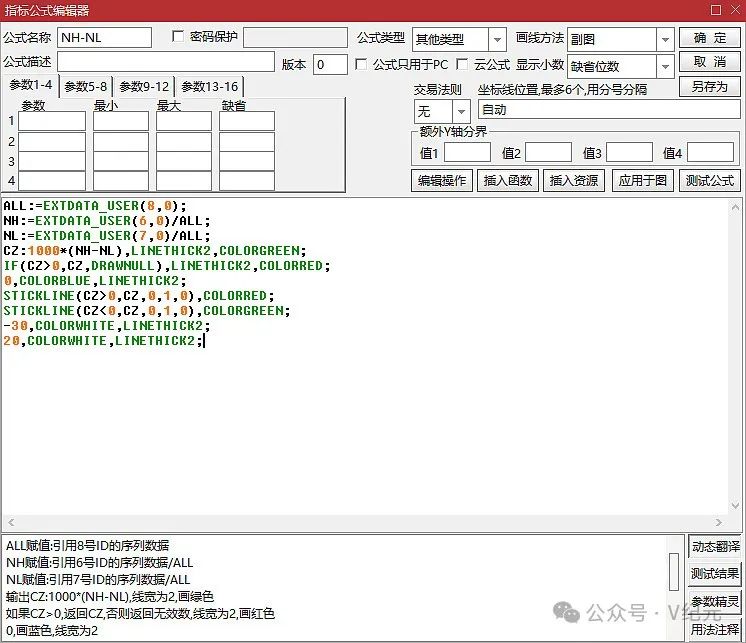Image resolution: width=746 pixels, height=643 pixels.
Task: Switch to the 参数13-16 tab
Action: pos(210,87)
